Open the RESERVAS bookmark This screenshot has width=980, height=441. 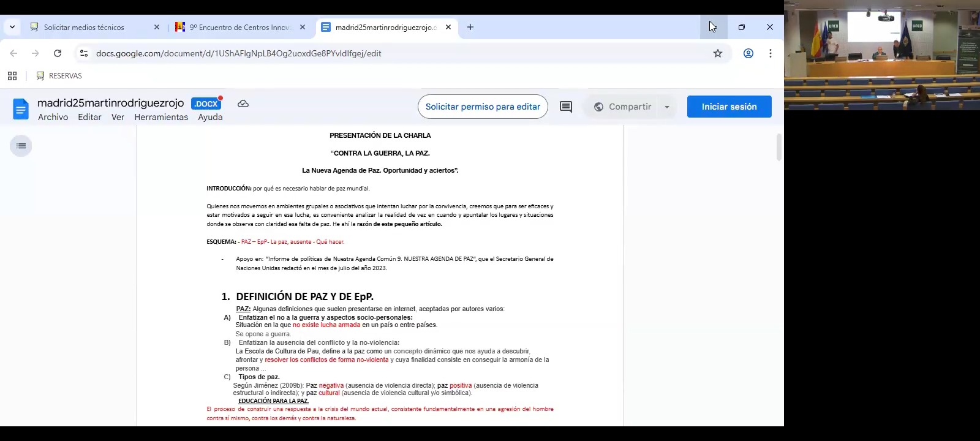click(59, 76)
